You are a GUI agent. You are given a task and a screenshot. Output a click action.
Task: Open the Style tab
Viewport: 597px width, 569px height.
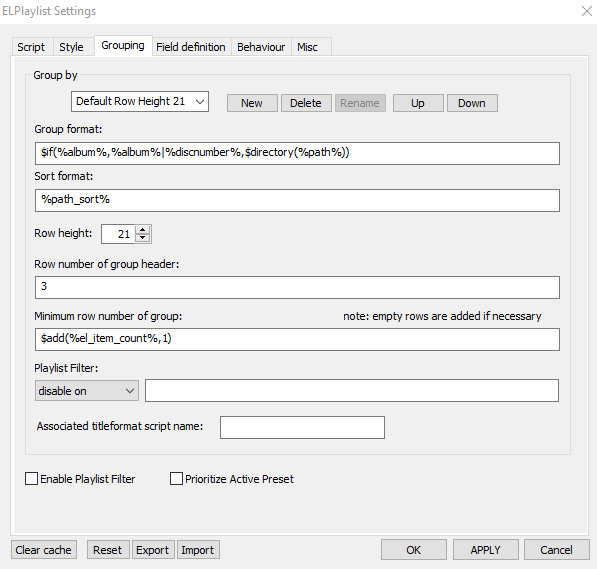click(x=71, y=47)
